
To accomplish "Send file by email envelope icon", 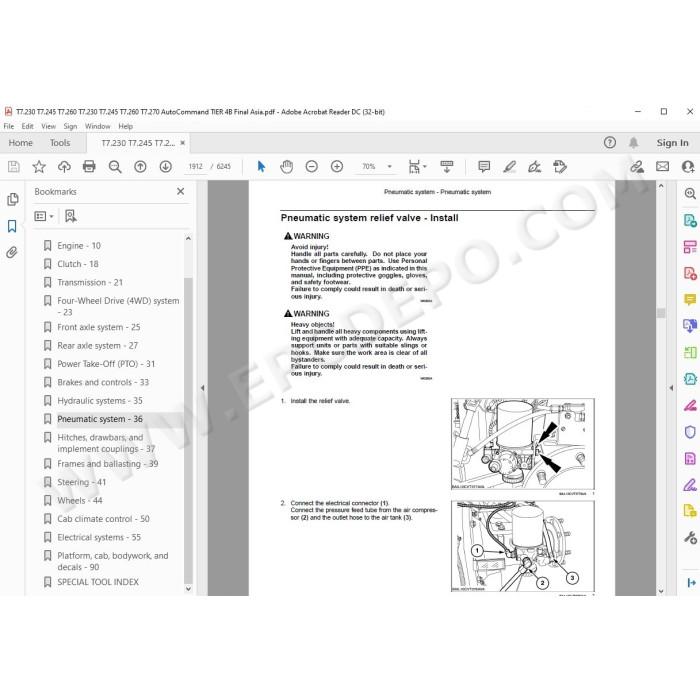I will [662, 167].
